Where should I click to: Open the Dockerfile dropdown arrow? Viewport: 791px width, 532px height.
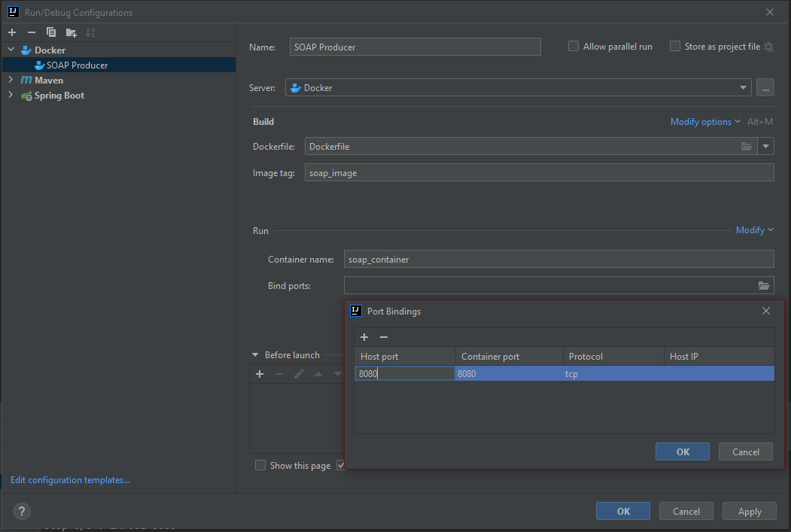coord(765,146)
